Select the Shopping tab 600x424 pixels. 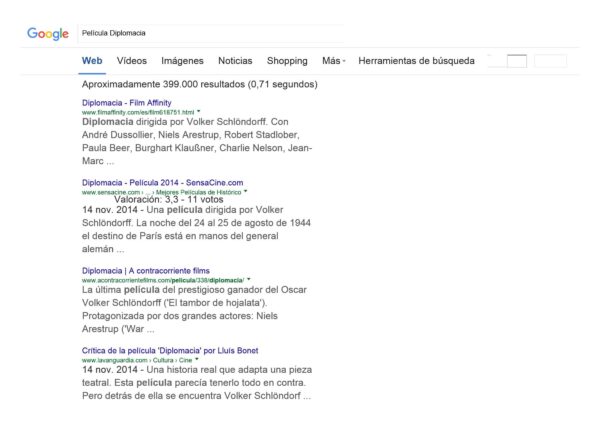tap(287, 61)
